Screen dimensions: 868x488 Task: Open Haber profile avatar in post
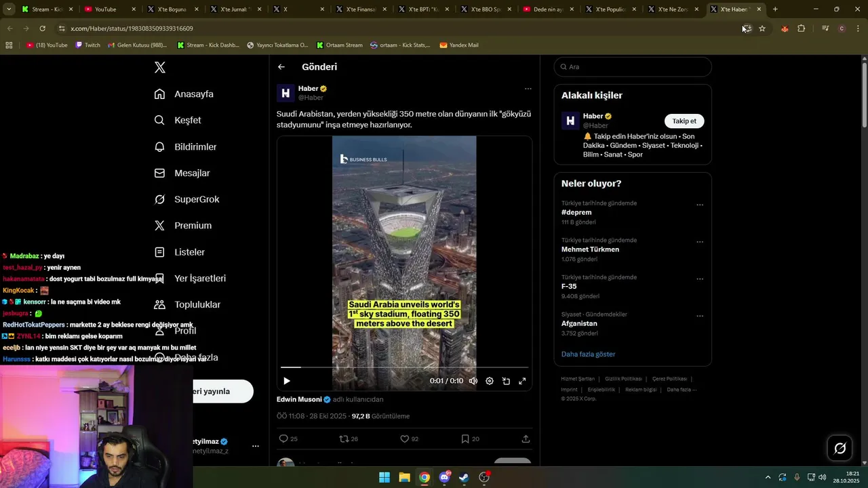tap(285, 93)
